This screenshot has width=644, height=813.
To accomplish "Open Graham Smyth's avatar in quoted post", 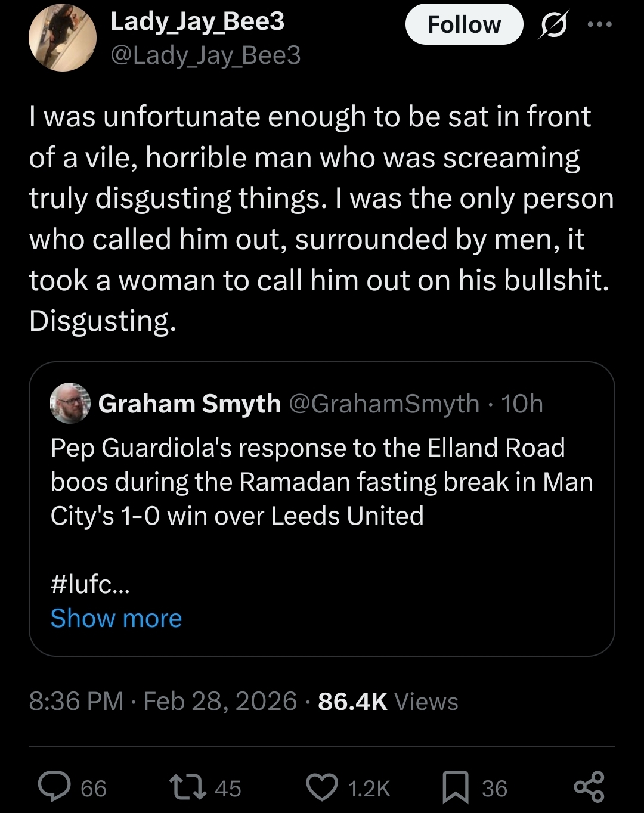I will click(70, 404).
